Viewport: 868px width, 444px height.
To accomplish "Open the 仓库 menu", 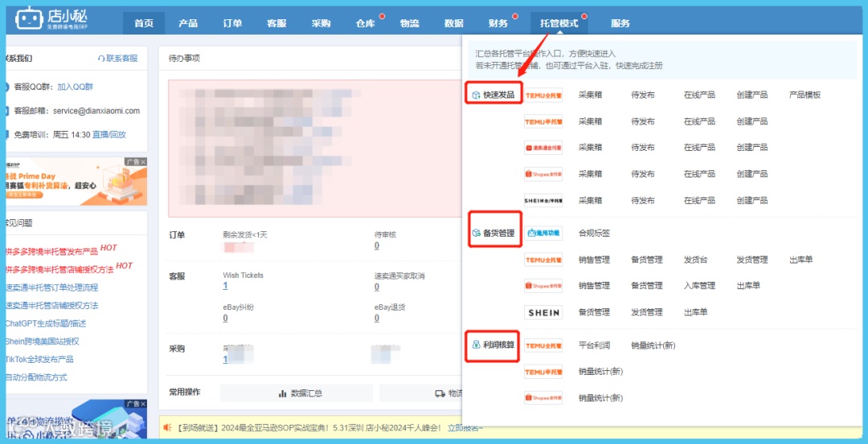I will click(x=366, y=23).
